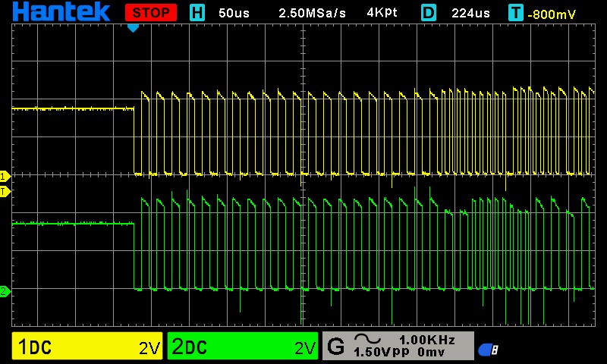This screenshot has width=607, height=364.
Task: Click the yellow T trigger level marker
Action: (5, 191)
